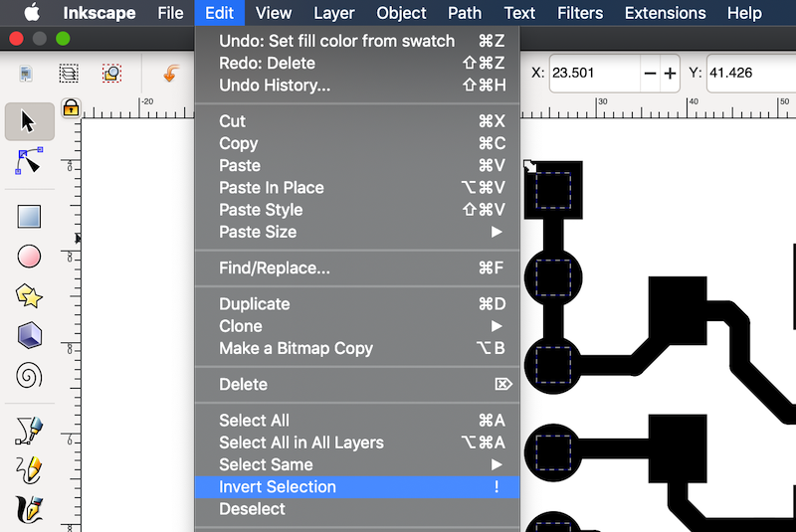This screenshot has height=532, width=796.
Task: Click the rubberband touch selection toolbar icon
Action: tap(111, 74)
